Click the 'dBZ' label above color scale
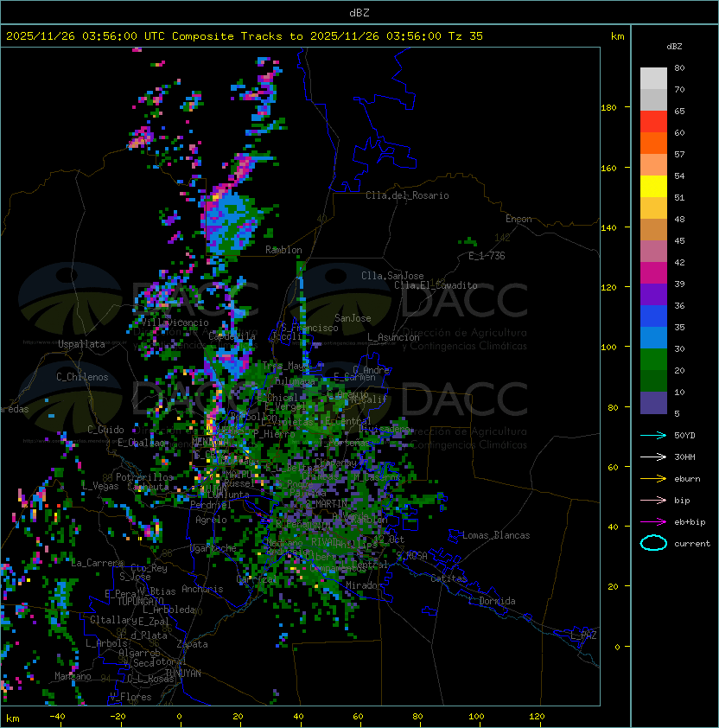The height and width of the screenshot is (728, 719). click(674, 47)
